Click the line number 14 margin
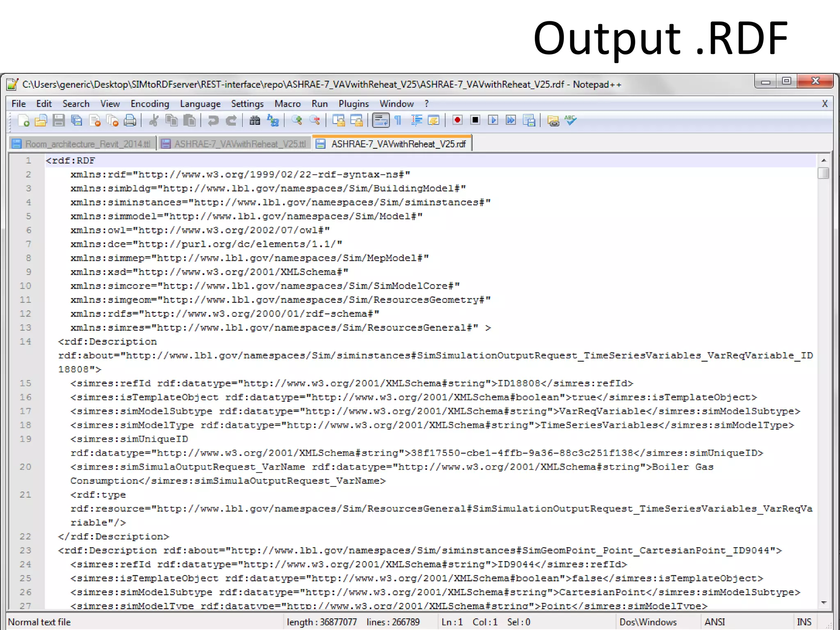Viewport: 840px width, 630px height. 25,341
